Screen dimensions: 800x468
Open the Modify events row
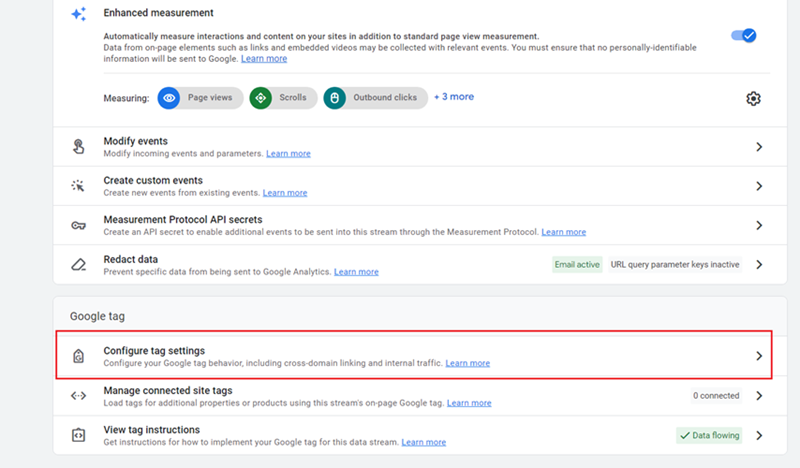click(420, 146)
